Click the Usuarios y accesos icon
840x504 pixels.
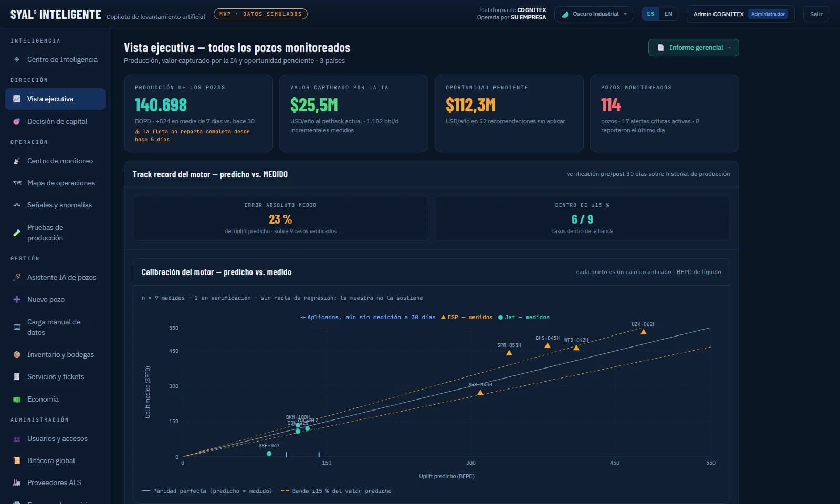(x=17, y=438)
